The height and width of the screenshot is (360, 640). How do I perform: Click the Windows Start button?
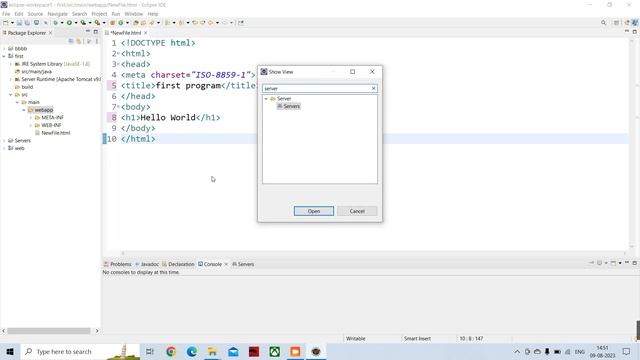(x=10, y=351)
